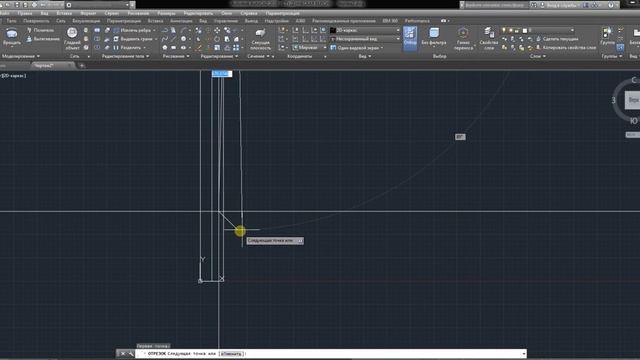Click the layer on/off light bulb icon

[504, 30]
